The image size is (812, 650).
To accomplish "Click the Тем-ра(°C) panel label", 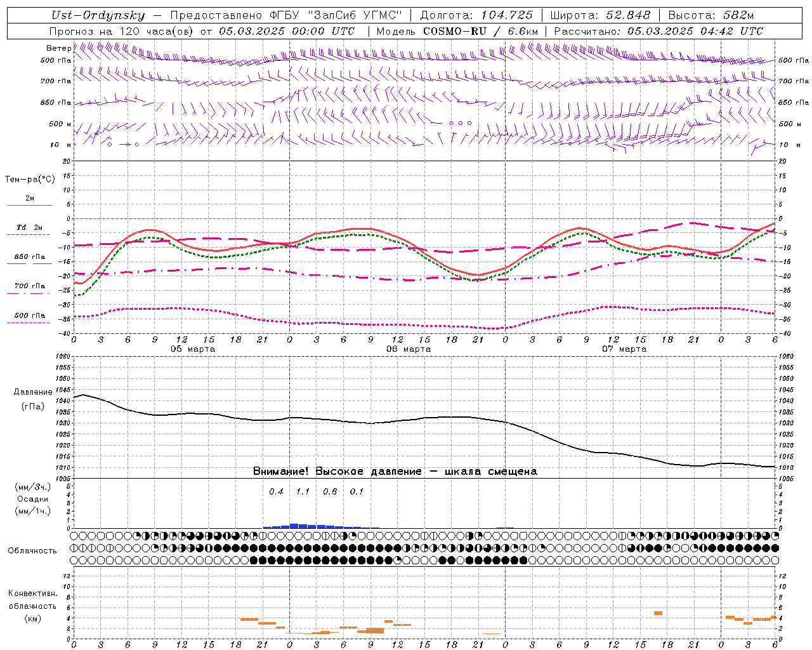I will [x=30, y=180].
